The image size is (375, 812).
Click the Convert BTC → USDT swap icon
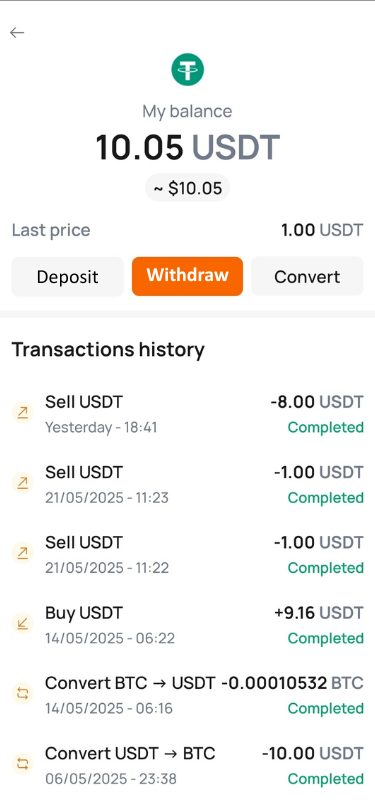click(x=22, y=694)
